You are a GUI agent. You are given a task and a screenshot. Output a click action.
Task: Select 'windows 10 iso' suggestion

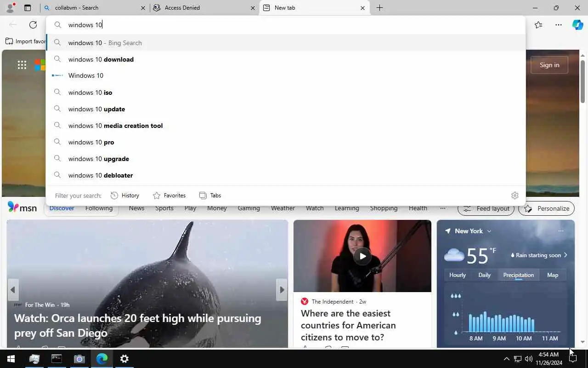coord(286,92)
